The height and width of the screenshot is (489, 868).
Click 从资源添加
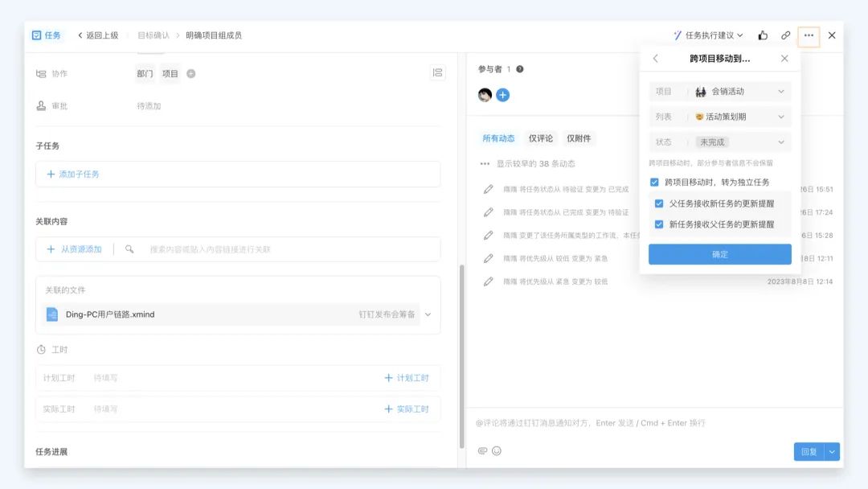(74, 249)
